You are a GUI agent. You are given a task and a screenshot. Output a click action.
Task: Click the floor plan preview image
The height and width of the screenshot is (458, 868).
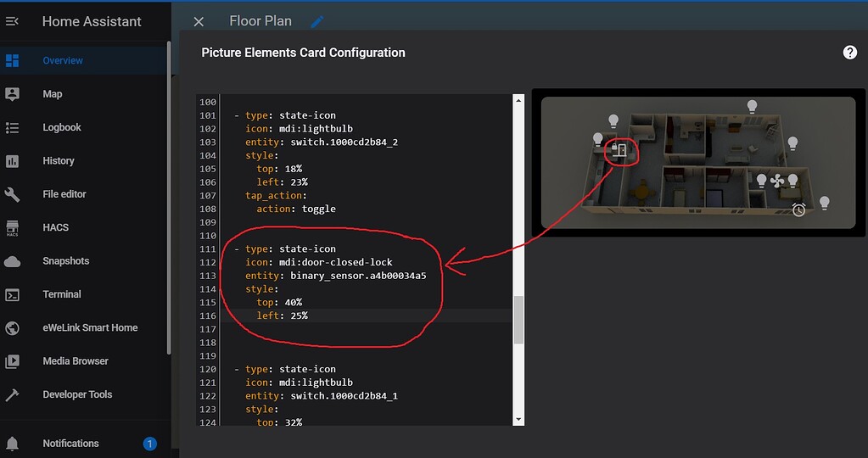coord(698,163)
